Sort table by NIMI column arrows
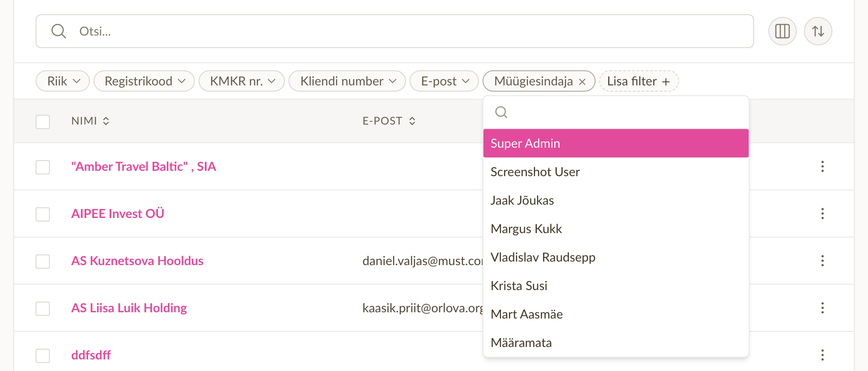Image resolution: width=868 pixels, height=371 pixels. pyautogui.click(x=106, y=121)
